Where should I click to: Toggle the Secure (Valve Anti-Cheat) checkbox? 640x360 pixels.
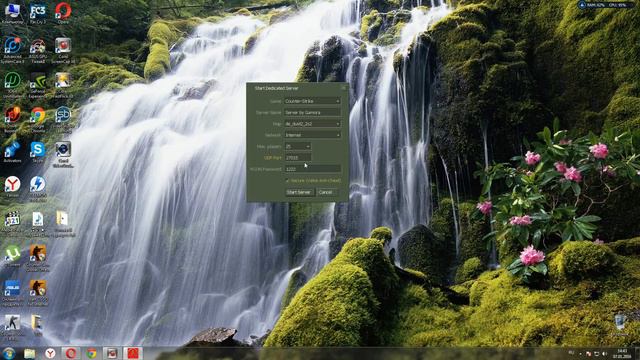[287, 180]
